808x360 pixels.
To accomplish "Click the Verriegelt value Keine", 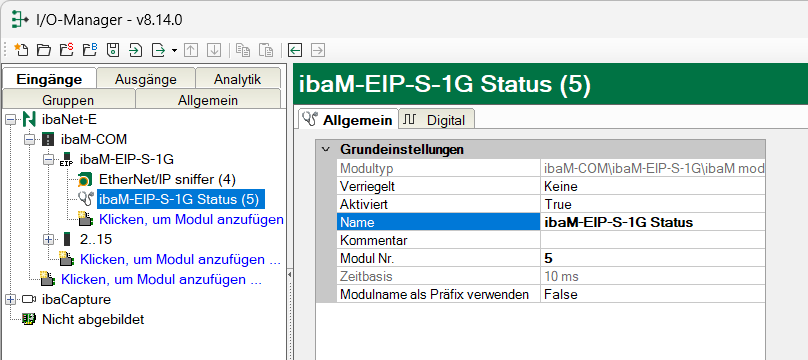I will [x=653, y=186].
